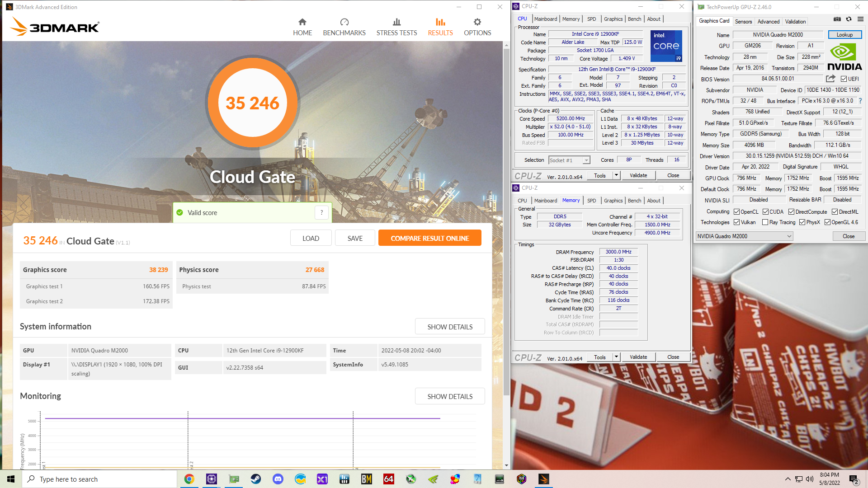
Task: Toggle the UEFI checkbox in GPU-Z
Action: (x=844, y=79)
